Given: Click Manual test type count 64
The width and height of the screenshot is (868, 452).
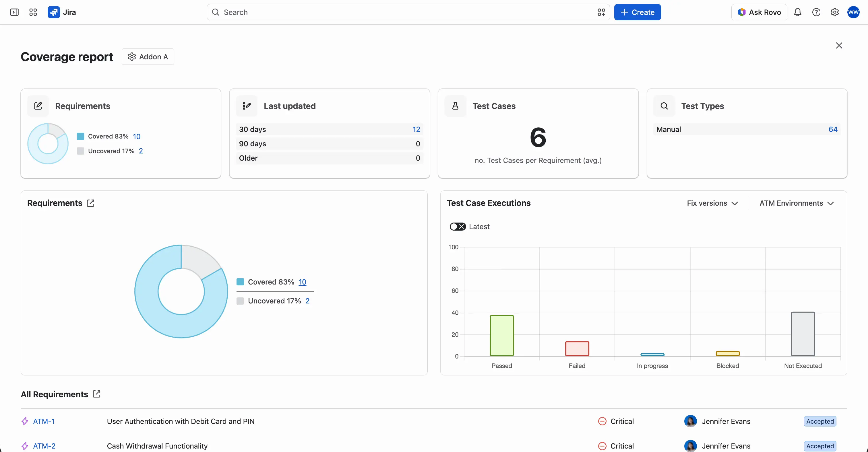Looking at the screenshot, I should [833, 129].
